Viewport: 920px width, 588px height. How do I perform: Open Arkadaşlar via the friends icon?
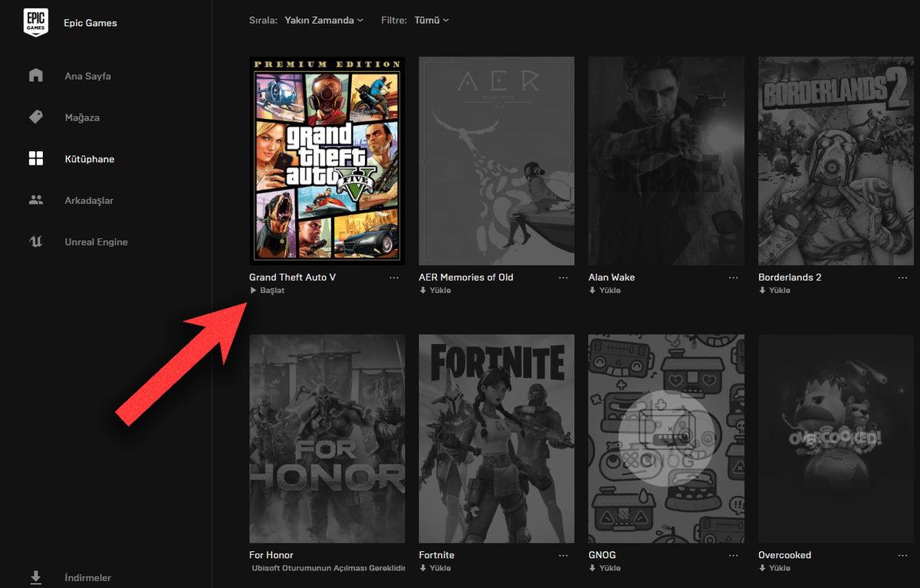(x=35, y=199)
